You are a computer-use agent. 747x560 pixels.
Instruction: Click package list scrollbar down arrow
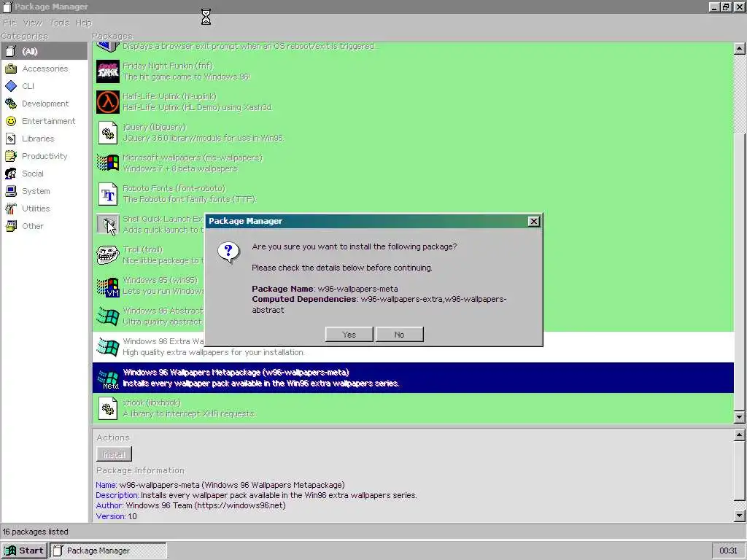tap(740, 417)
